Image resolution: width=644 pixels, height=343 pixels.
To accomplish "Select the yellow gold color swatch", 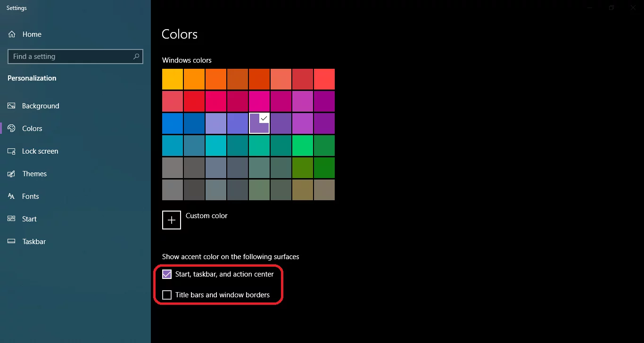I will (173, 79).
